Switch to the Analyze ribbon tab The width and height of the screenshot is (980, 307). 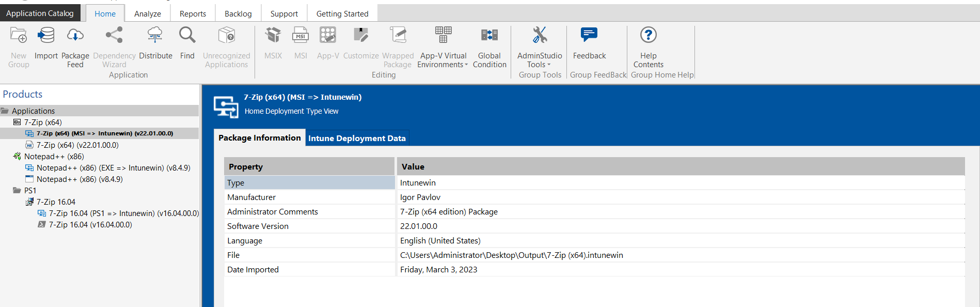(147, 14)
